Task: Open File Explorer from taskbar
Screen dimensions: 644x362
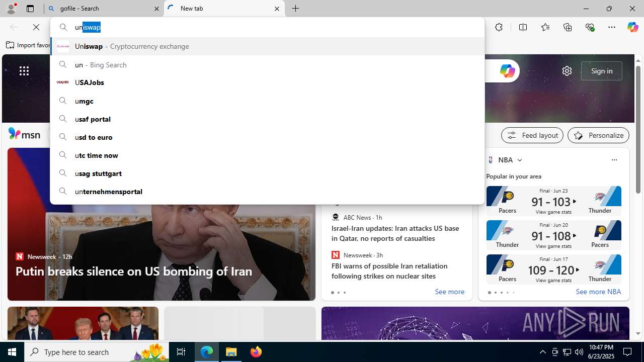Action: pos(231,352)
